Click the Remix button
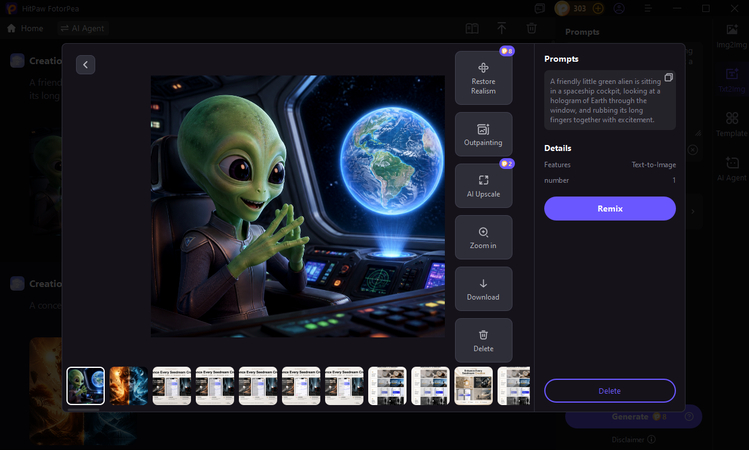 click(610, 209)
